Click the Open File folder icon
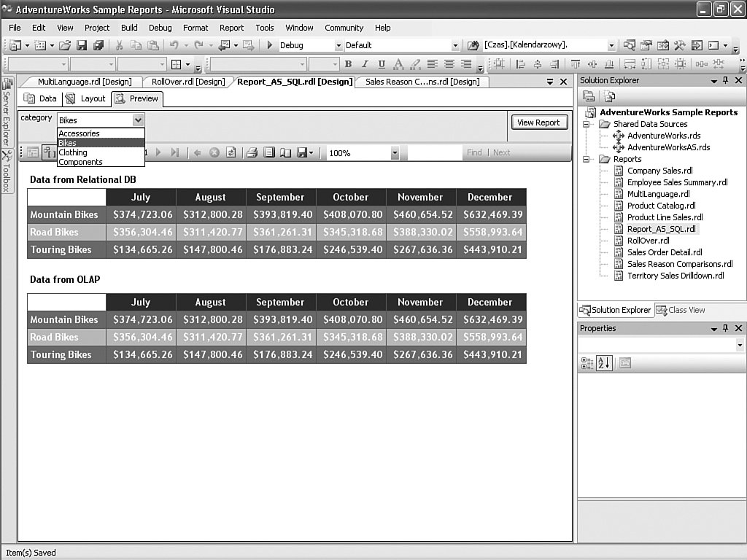Viewport: 747px width, 560px height. (x=65, y=45)
